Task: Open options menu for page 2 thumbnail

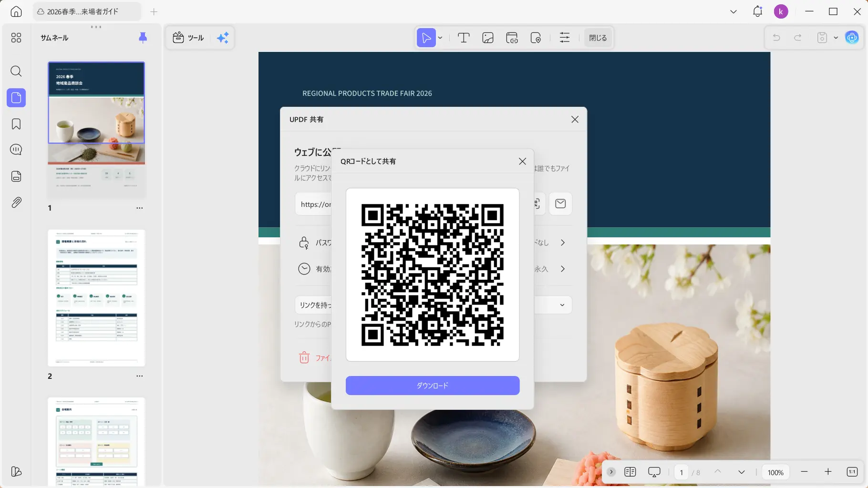Action: pos(139,376)
